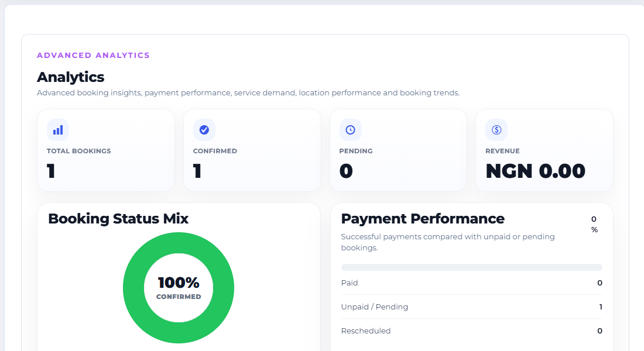
Task: Click the "0 %" payment performance percentage
Action: click(x=594, y=224)
